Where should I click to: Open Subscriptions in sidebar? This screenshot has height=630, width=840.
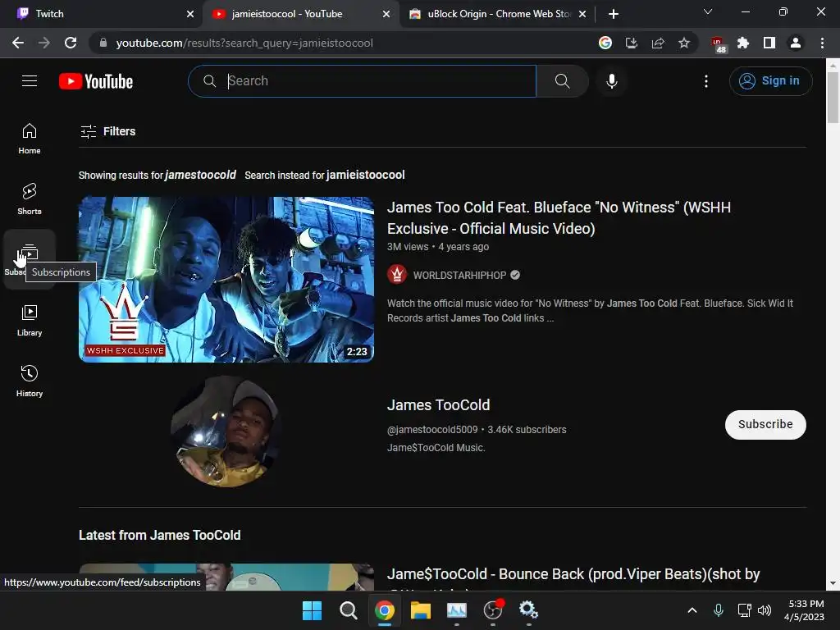[30, 259]
